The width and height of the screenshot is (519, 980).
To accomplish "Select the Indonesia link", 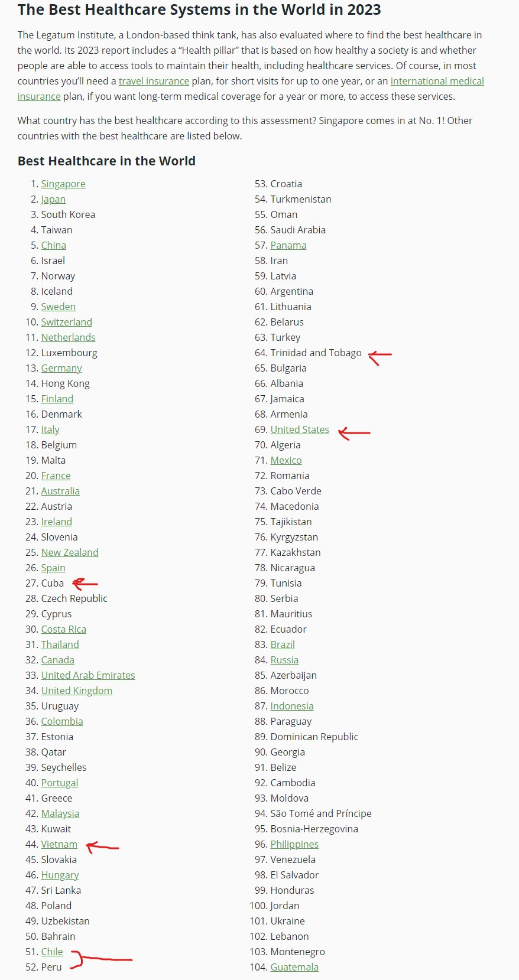I will tap(292, 706).
